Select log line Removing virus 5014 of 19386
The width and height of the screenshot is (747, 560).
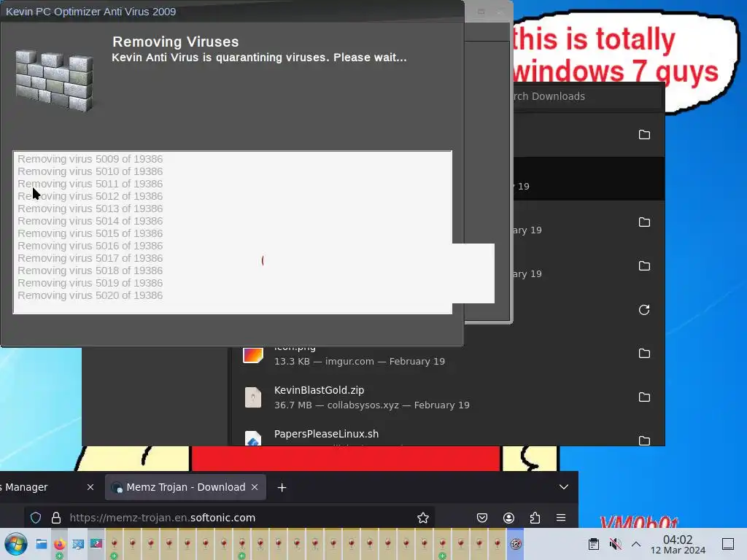90,221
